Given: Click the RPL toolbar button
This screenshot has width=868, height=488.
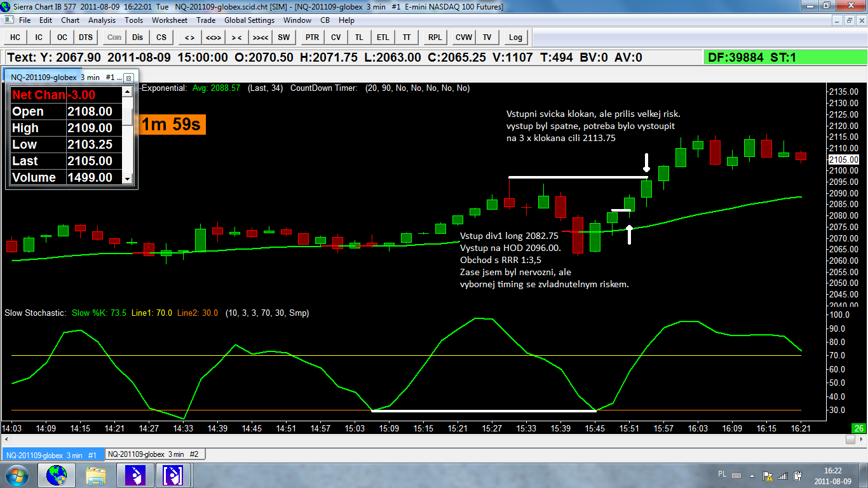Looking at the screenshot, I should [x=435, y=37].
